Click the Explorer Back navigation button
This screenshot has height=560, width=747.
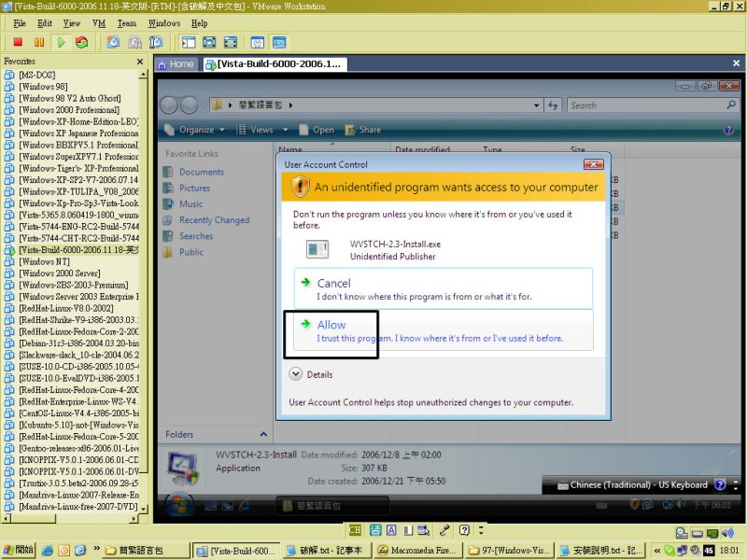pyautogui.click(x=169, y=105)
